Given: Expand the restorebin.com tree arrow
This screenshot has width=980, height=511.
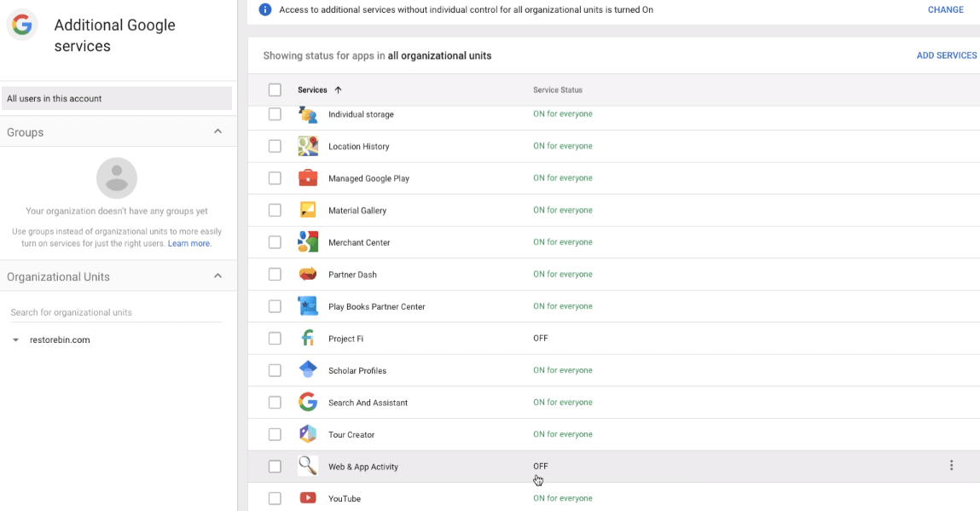Looking at the screenshot, I should (15, 340).
